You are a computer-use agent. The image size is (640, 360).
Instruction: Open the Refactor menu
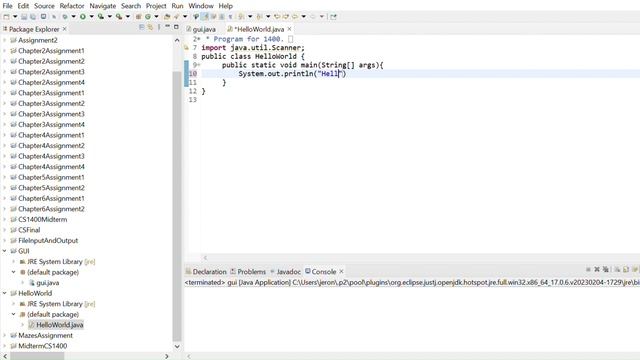72,6
